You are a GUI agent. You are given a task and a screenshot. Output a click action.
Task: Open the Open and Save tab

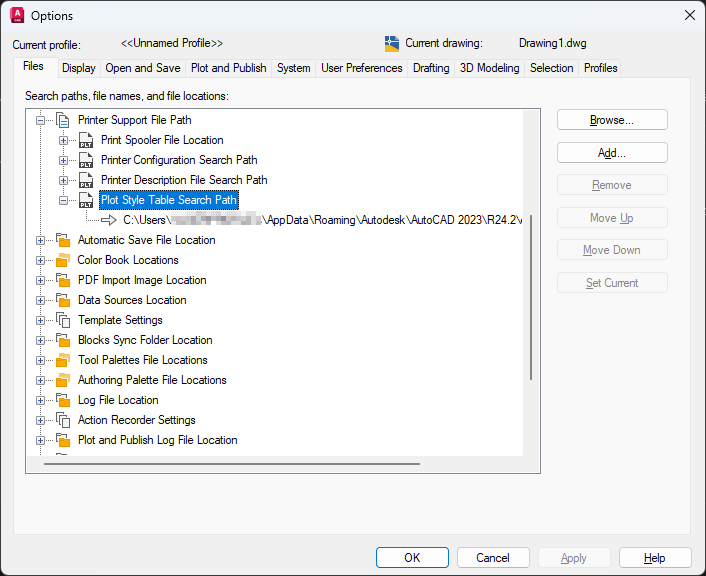pyautogui.click(x=143, y=68)
